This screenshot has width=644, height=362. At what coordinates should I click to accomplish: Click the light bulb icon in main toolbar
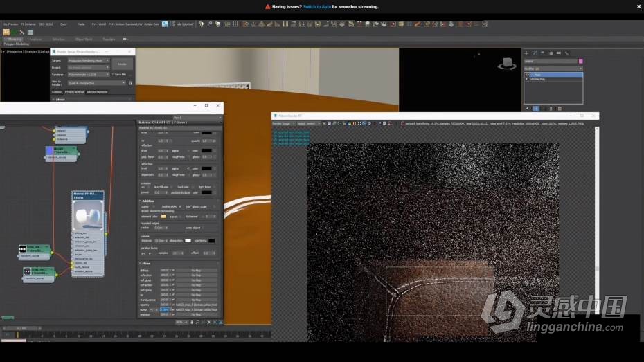coord(202,24)
